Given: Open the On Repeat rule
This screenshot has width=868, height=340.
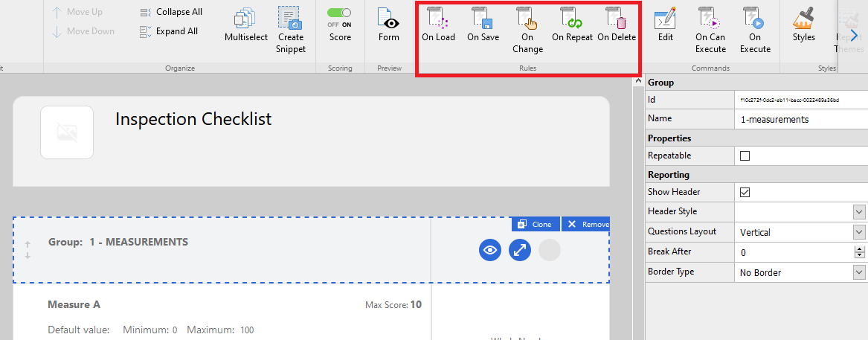Looking at the screenshot, I should coord(572,19).
